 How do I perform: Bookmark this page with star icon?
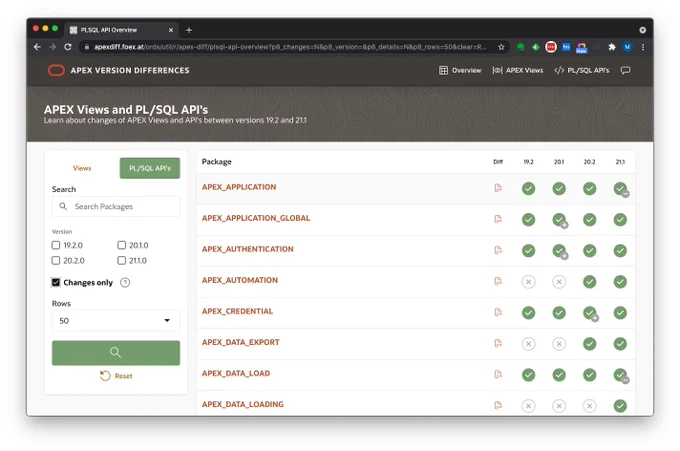(501, 47)
